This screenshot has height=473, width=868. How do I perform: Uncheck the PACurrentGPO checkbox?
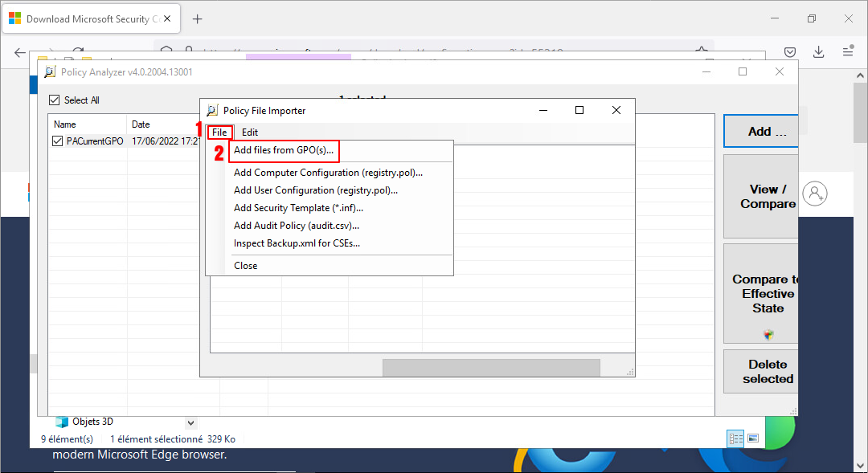point(57,141)
